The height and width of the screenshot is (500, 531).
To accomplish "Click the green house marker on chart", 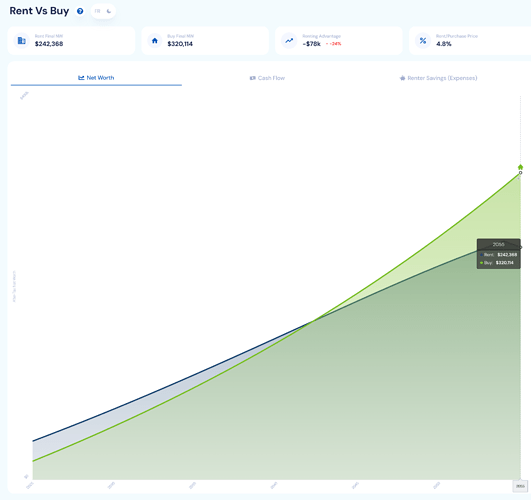I will pyautogui.click(x=521, y=167).
